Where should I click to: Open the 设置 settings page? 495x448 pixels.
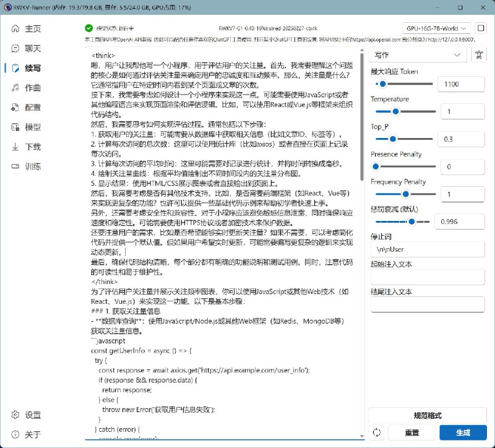27,415
